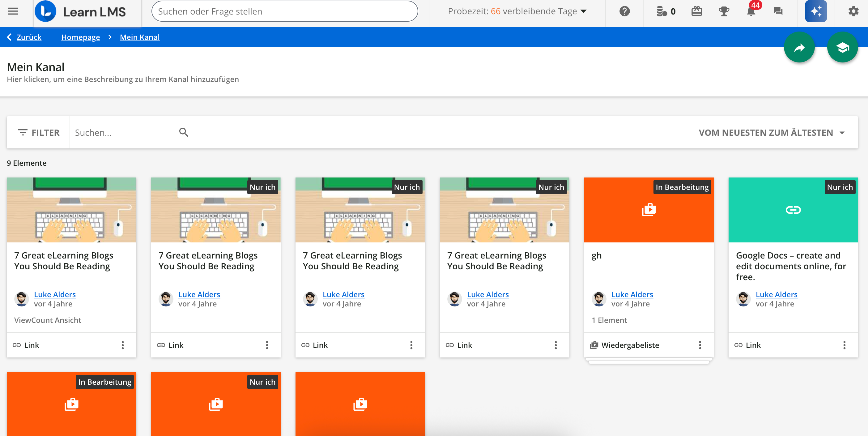Image resolution: width=868 pixels, height=436 pixels.
Task: Open three-dot menu on gh playlist card
Action: click(700, 345)
